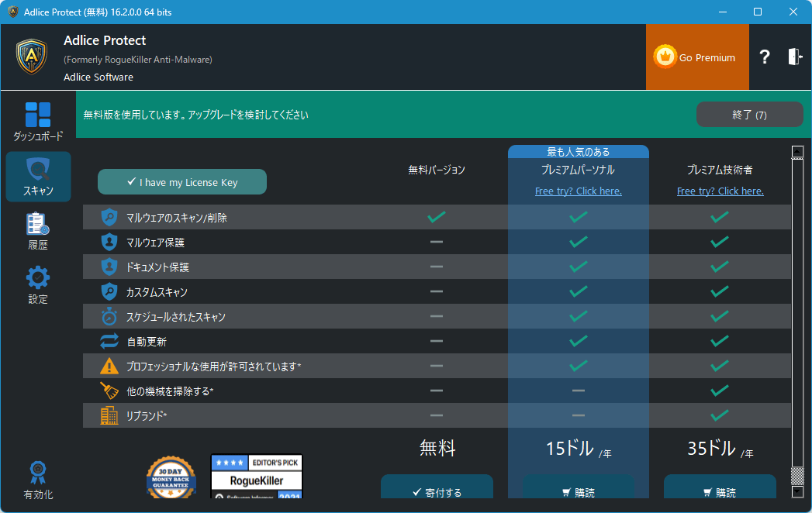Click the スケジュールされたスキャン stopwatch icon
Viewport: 812px width, 513px height.
[x=109, y=316]
